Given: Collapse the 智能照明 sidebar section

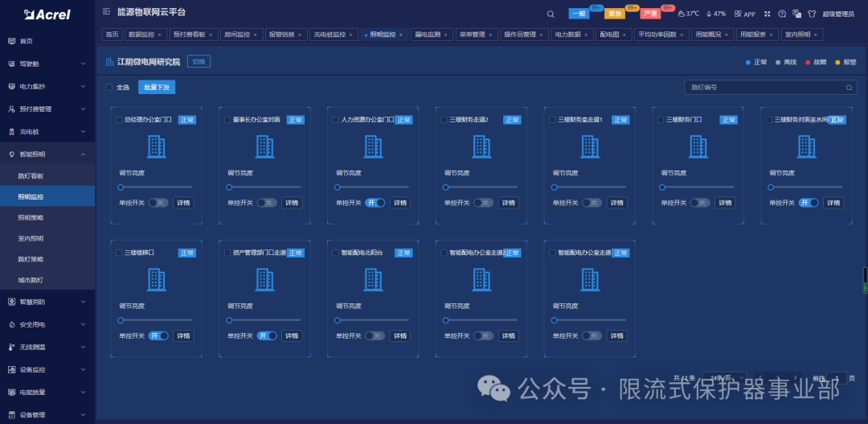Looking at the screenshot, I should click(x=47, y=154).
